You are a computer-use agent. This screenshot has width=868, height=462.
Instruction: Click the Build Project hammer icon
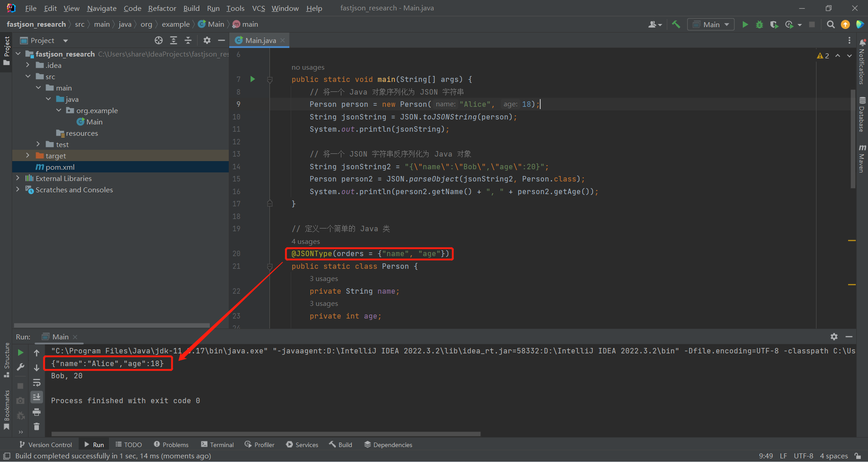(676, 24)
